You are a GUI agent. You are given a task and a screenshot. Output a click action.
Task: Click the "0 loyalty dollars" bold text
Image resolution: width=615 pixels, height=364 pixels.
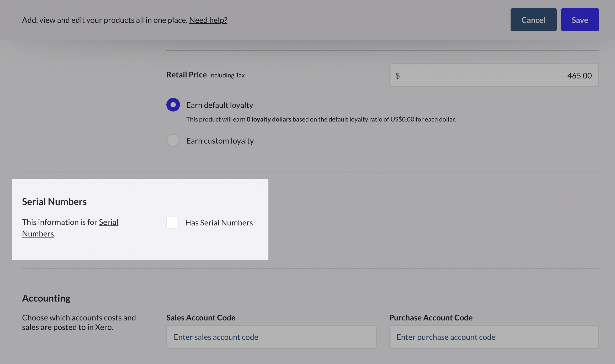(x=269, y=119)
